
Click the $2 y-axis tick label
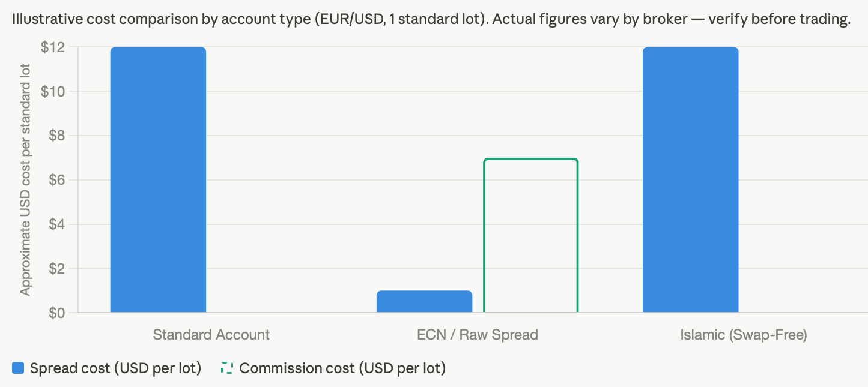[56, 268]
